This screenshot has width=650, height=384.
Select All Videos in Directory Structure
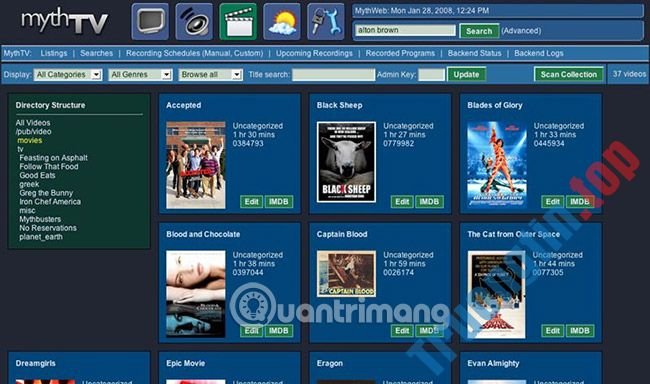[x=33, y=123]
